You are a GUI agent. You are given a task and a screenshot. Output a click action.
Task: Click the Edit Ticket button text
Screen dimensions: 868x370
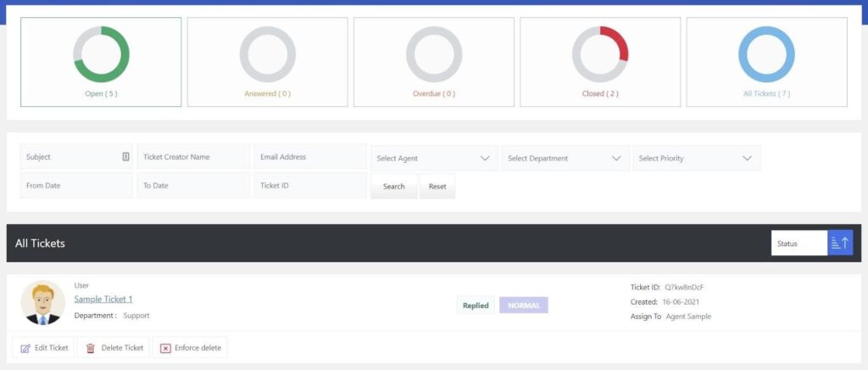pyautogui.click(x=52, y=348)
